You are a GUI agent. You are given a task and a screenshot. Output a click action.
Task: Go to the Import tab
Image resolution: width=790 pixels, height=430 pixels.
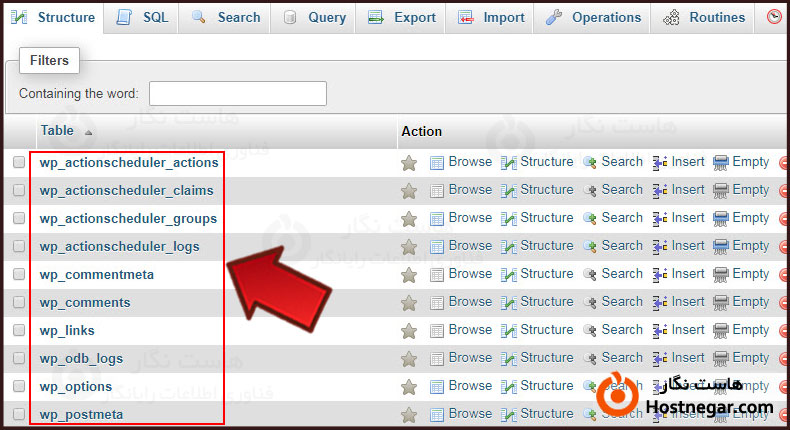pos(492,17)
